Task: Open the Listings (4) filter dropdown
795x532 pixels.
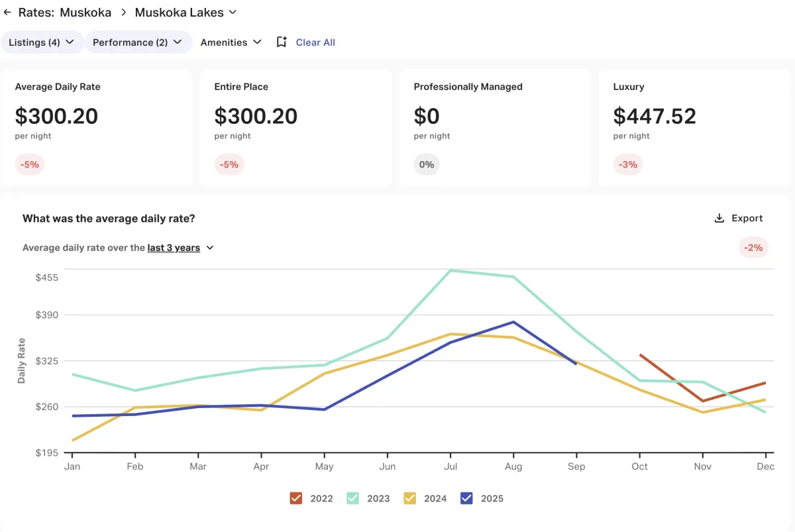Action: click(x=42, y=42)
